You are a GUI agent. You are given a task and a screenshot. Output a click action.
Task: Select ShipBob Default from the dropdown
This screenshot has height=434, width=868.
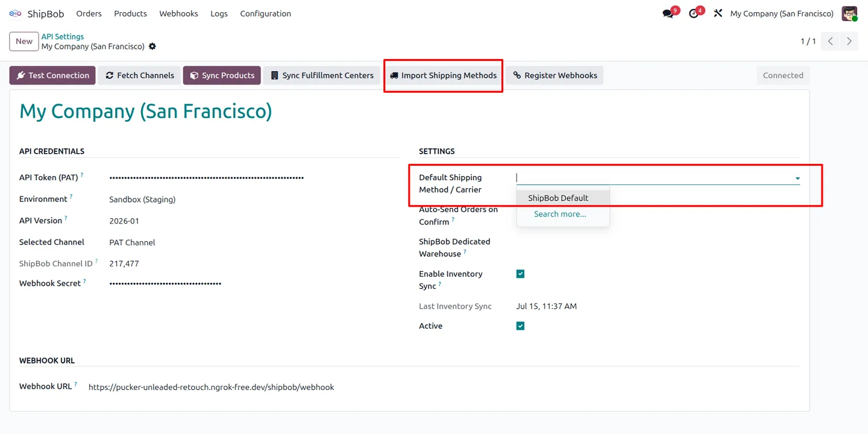point(563,198)
